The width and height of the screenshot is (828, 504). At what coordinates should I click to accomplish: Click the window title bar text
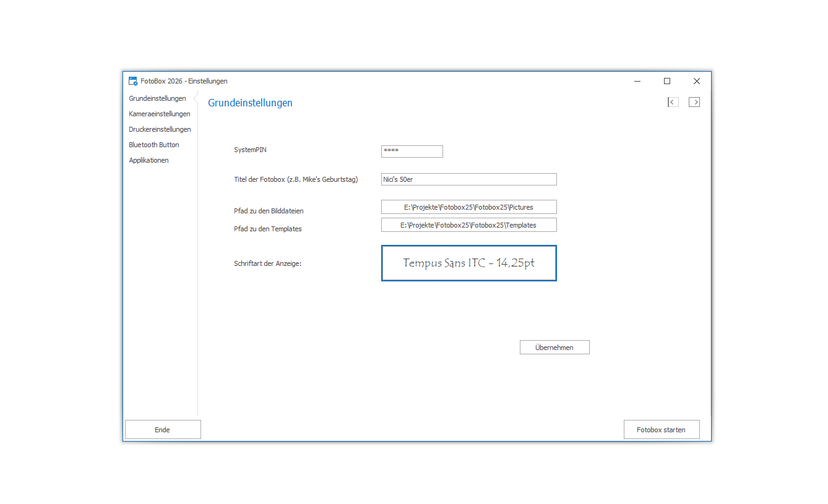tap(184, 81)
